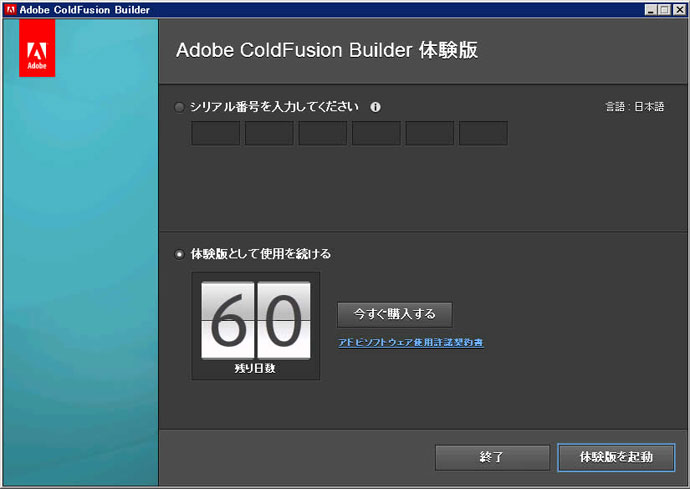Click the 終了 button

(x=492, y=457)
